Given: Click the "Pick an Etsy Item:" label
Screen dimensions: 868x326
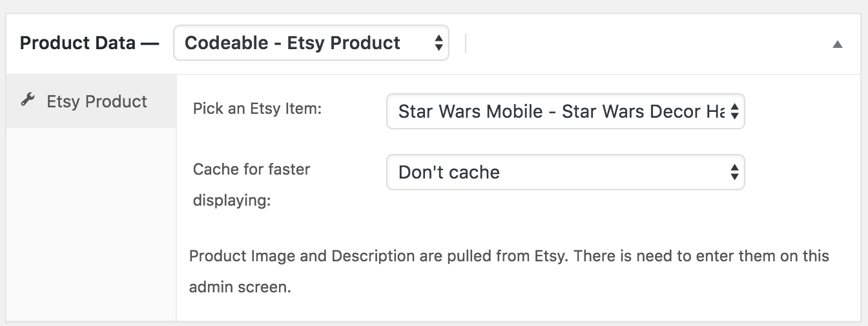Looking at the screenshot, I should click(x=257, y=109).
